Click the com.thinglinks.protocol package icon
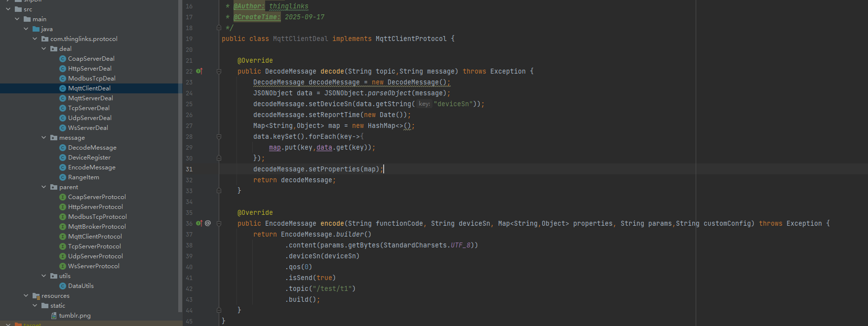Viewport: 868px width, 326px height. point(45,39)
